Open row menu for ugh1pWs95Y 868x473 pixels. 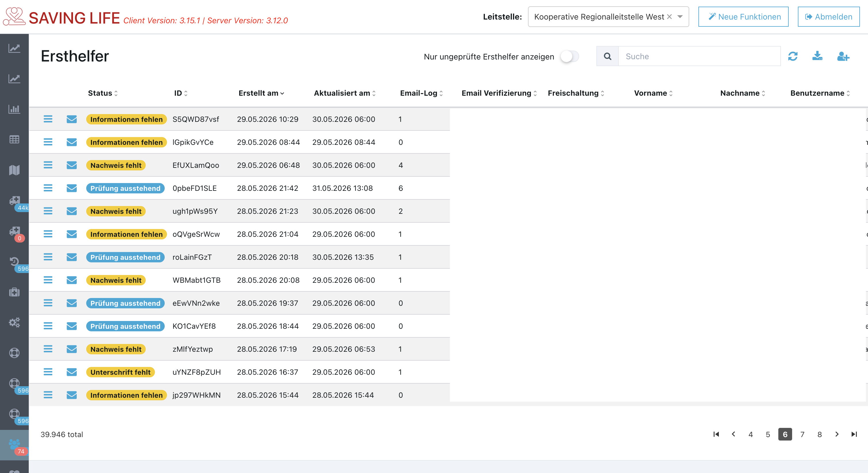point(48,211)
